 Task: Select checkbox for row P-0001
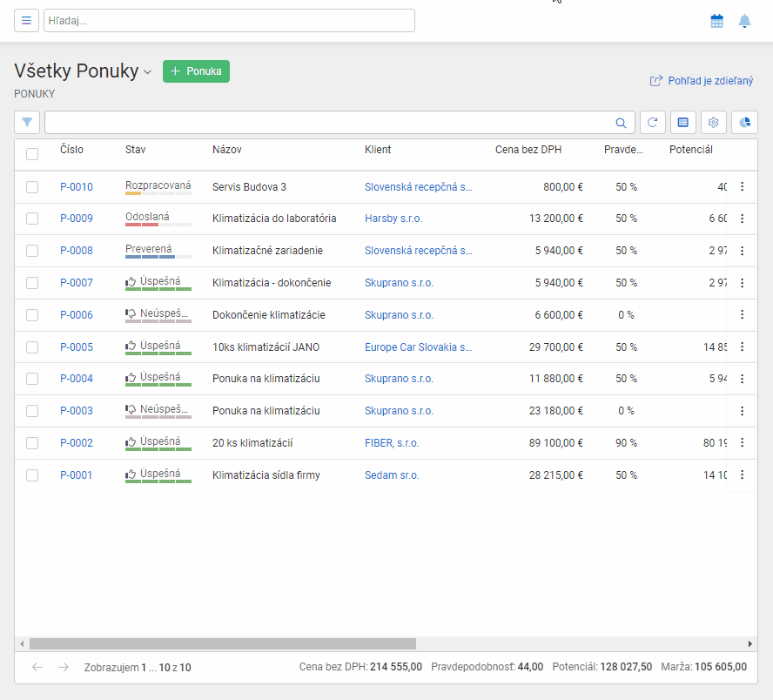tap(32, 475)
